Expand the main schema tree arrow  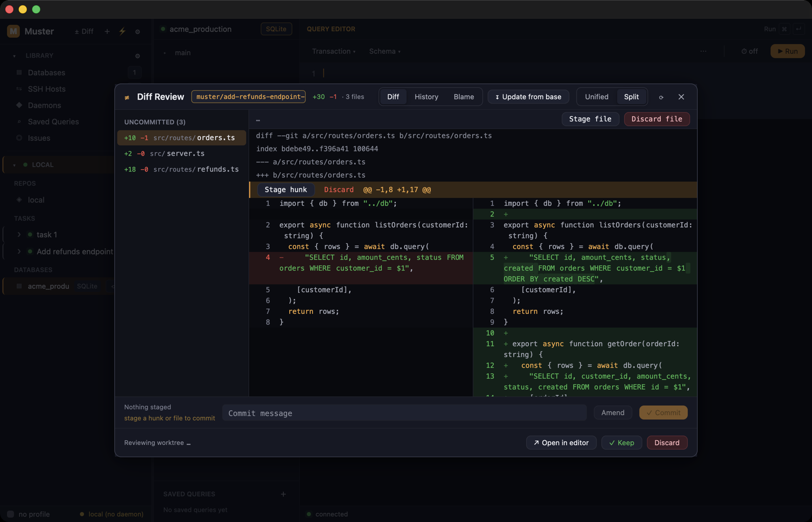pos(165,53)
